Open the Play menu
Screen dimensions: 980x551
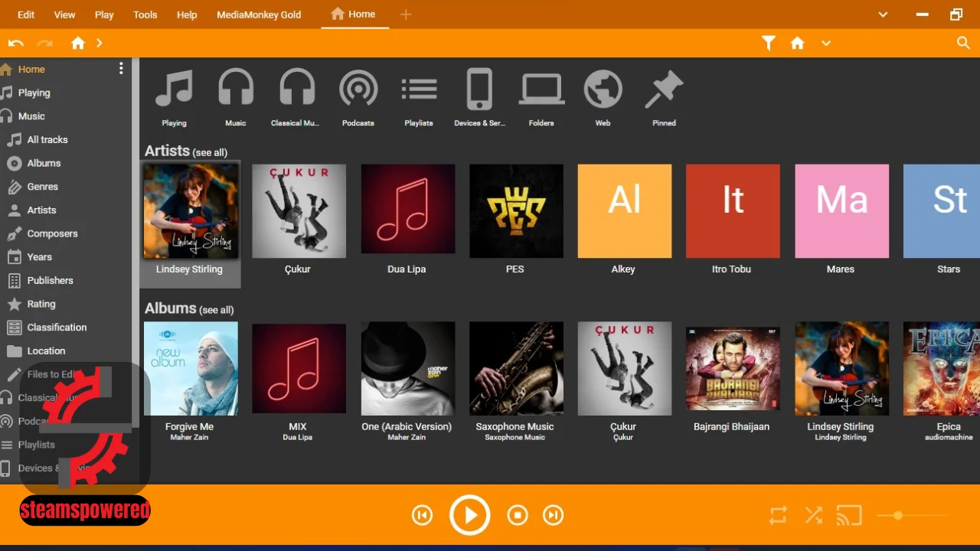click(104, 15)
